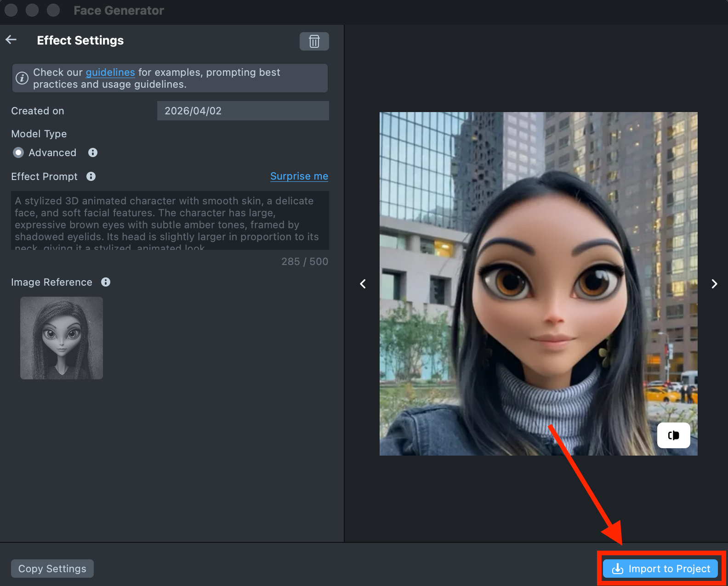The height and width of the screenshot is (586, 728).
Task: Show the next generated preview image
Action: [714, 284]
